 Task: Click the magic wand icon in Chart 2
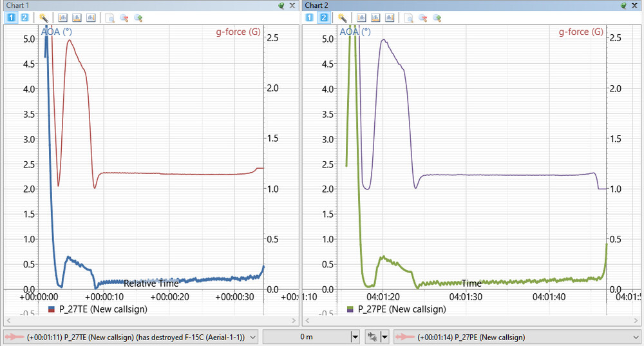click(342, 17)
